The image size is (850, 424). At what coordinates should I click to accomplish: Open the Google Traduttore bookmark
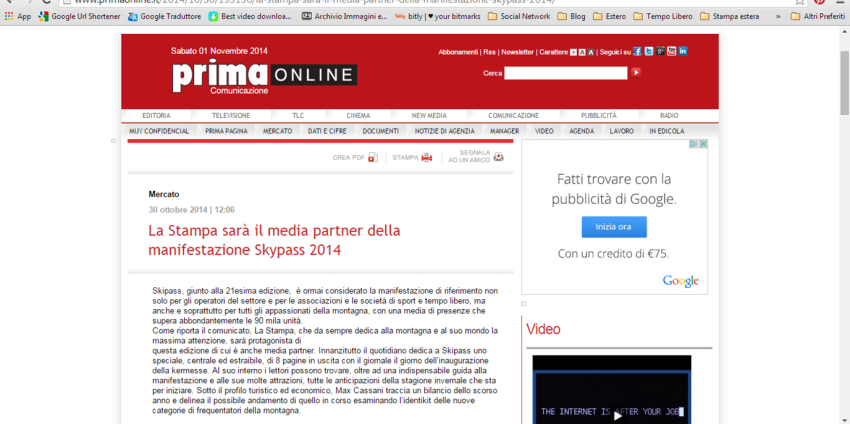tap(165, 16)
